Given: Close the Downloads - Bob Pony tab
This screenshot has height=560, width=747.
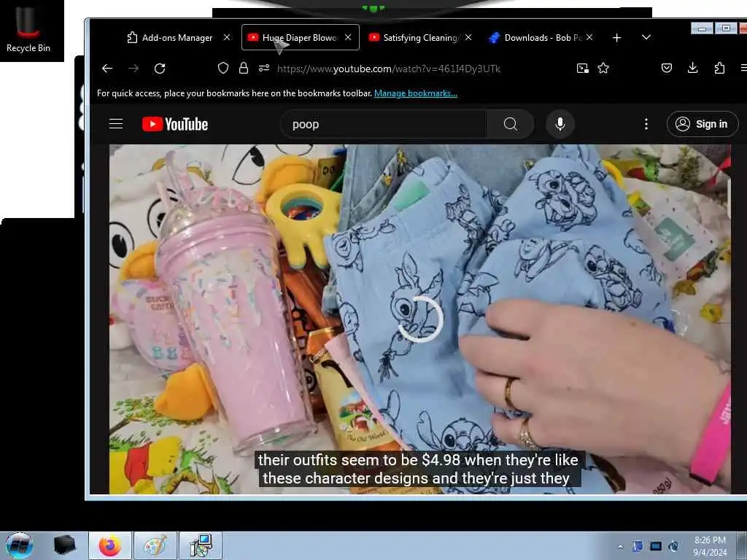Looking at the screenshot, I should coord(589,37).
